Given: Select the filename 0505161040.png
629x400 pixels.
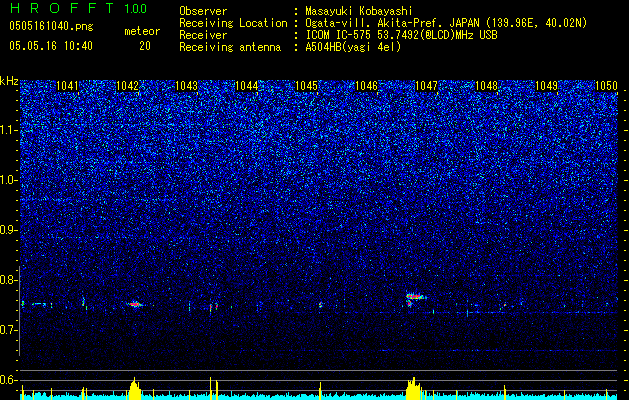Looking at the screenshot, I should (51, 26).
